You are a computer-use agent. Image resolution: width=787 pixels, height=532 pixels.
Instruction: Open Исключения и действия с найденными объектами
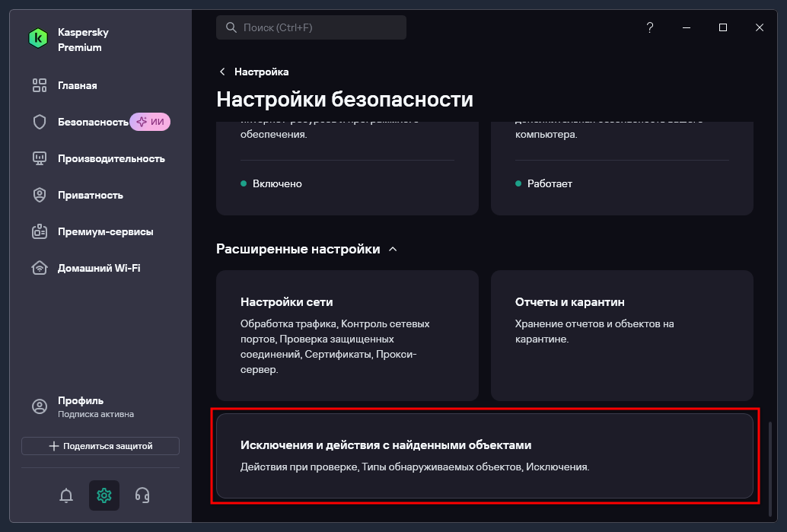pyautogui.click(x=485, y=456)
